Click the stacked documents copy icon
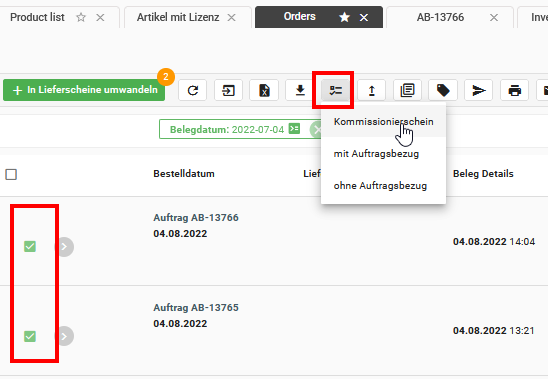 (x=407, y=91)
